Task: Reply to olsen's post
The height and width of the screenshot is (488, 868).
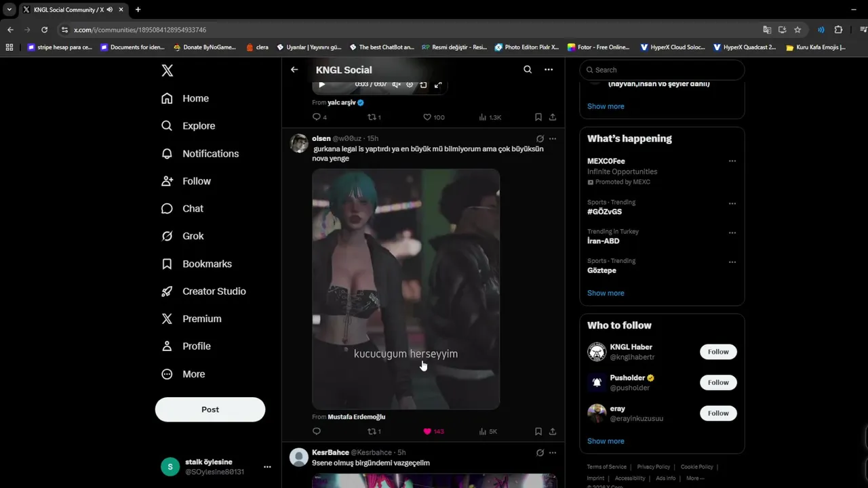Action: [x=317, y=432]
